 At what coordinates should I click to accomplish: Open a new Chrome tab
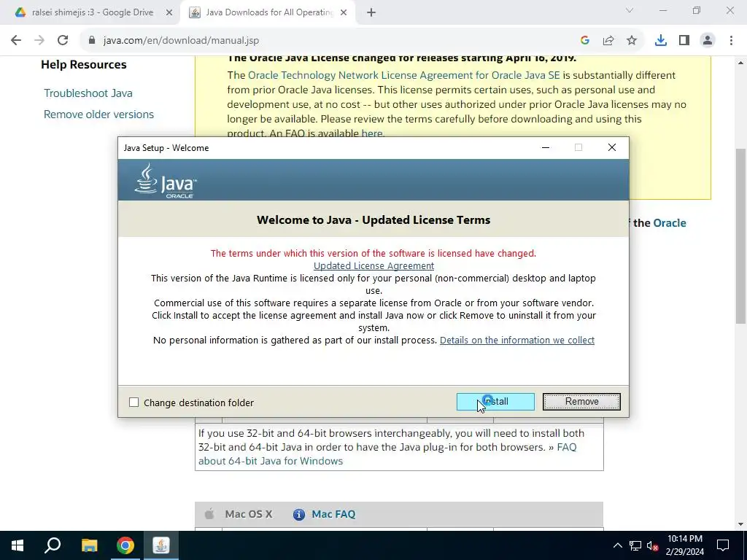point(371,12)
